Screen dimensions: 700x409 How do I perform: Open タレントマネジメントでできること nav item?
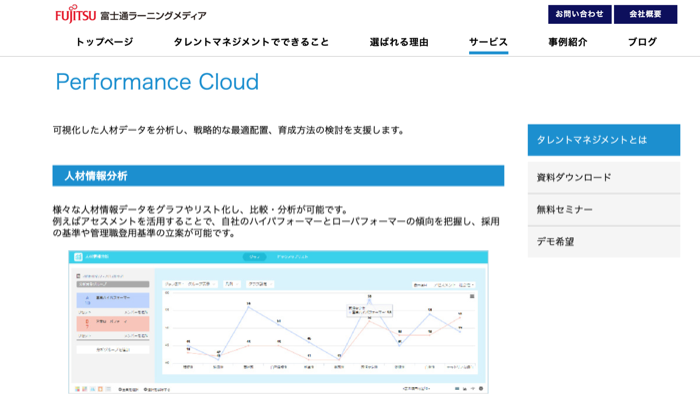coord(251,42)
